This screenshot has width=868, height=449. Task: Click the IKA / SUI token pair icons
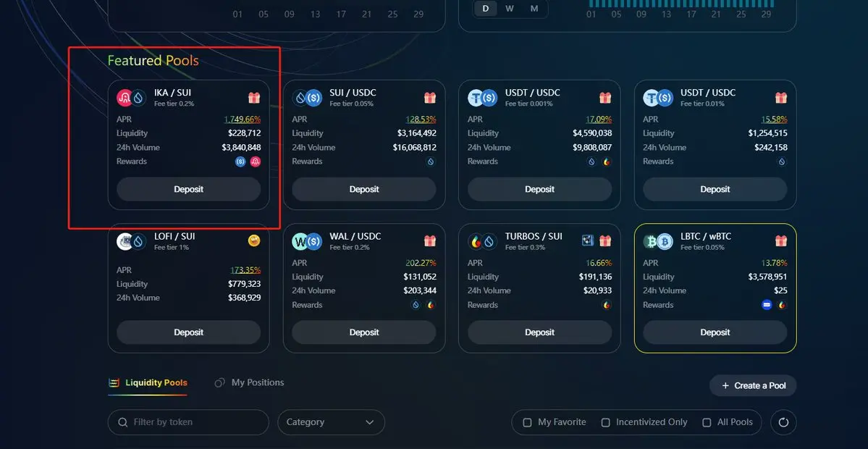(131, 98)
